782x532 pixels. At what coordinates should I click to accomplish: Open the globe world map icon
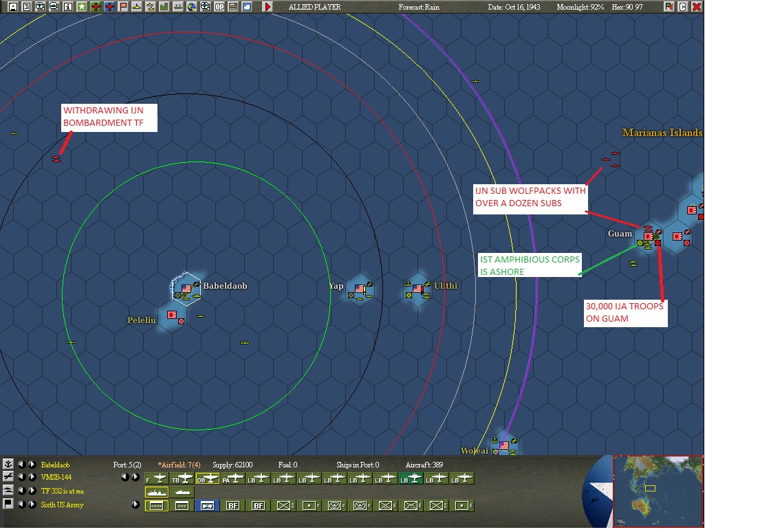191,7
